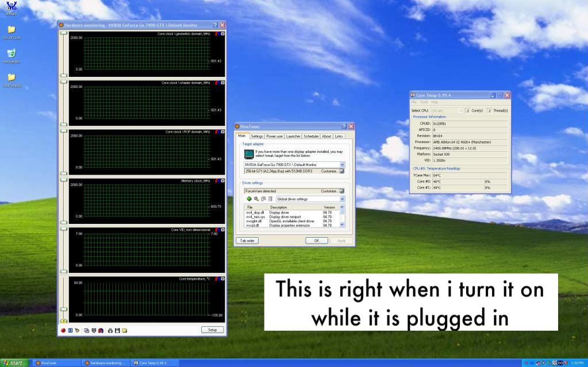Screen dimensions: 588x367
Task: Select the nvcpl.dll row
Action: coord(292,225)
